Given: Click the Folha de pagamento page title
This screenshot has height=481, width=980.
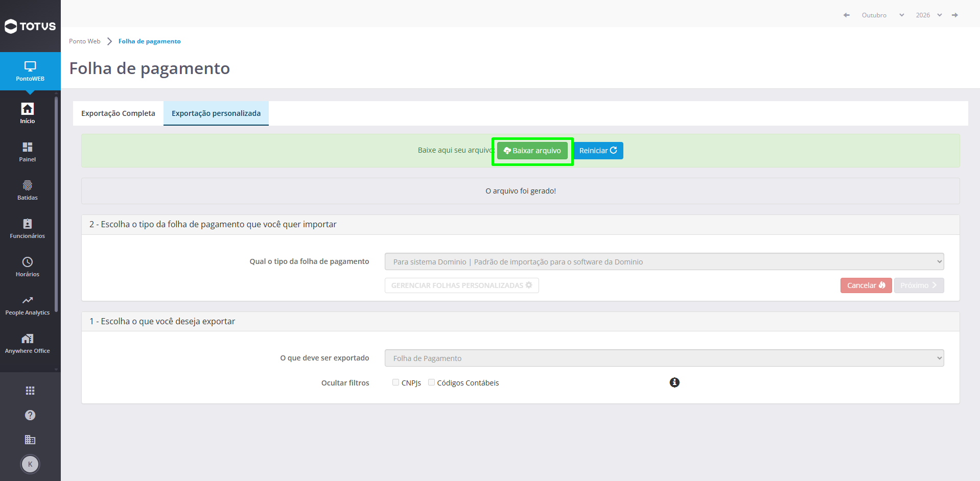Looking at the screenshot, I should [150, 68].
